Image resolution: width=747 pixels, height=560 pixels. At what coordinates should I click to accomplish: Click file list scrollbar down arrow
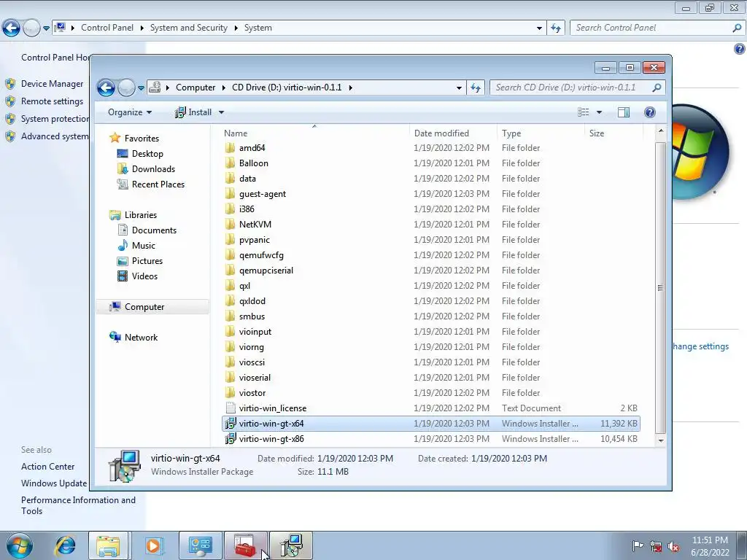pyautogui.click(x=661, y=440)
